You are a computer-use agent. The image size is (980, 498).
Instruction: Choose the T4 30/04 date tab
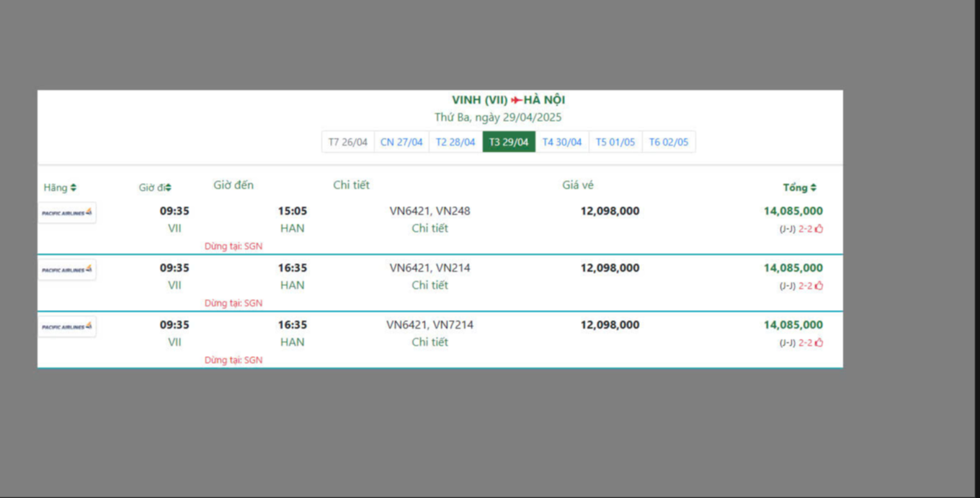[x=562, y=142]
